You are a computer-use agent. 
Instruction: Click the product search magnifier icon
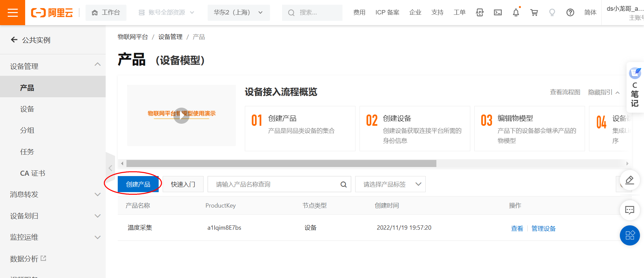tap(343, 184)
